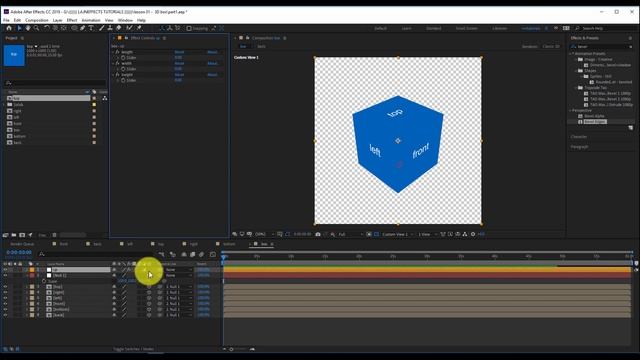Select the Type (T) tool
This screenshot has height=360, width=640.
tap(91, 28)
